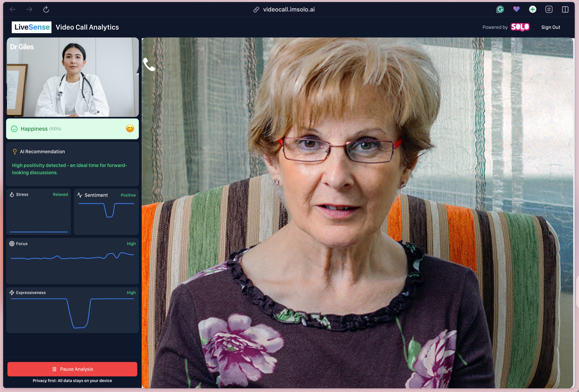Click the Focus target icon
This screenshot has height=392, width=579.
point(12,244)
